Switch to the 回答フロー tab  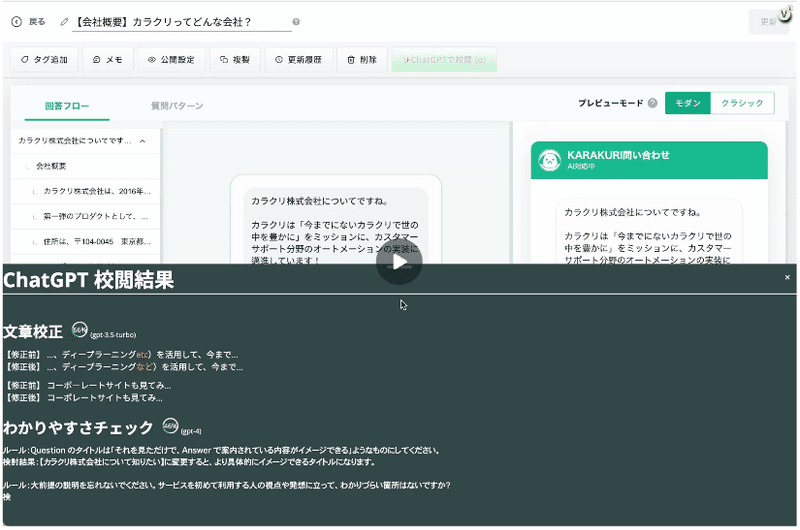[67, 106]
